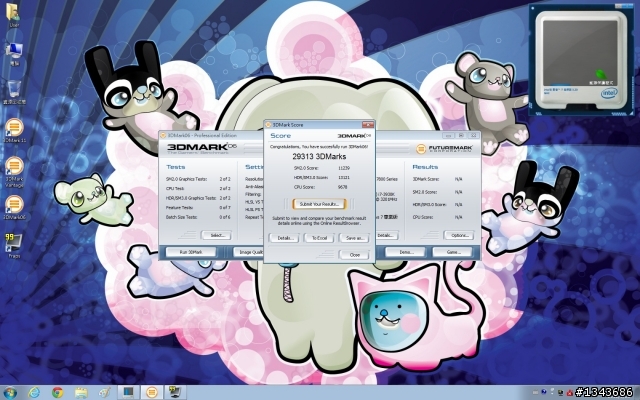Launch the 3DMark Vantage desktop shortcut
The image size is (640, 400).
click(x=14, y=172)
